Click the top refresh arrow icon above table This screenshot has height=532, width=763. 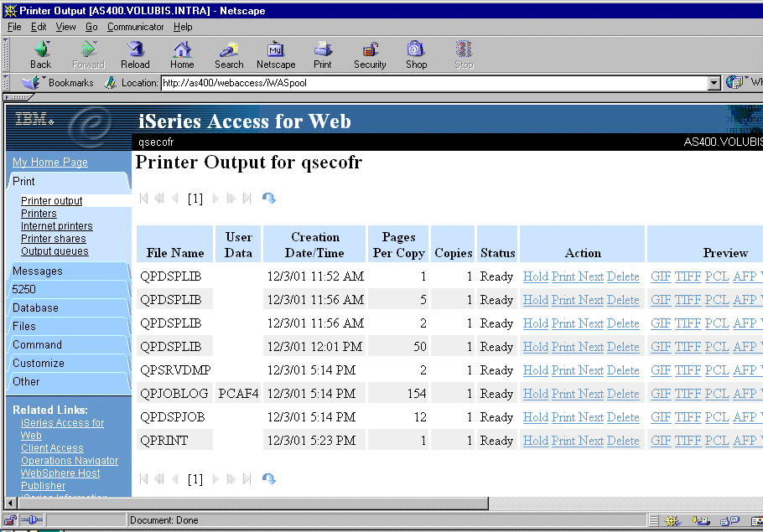(269, 198)
